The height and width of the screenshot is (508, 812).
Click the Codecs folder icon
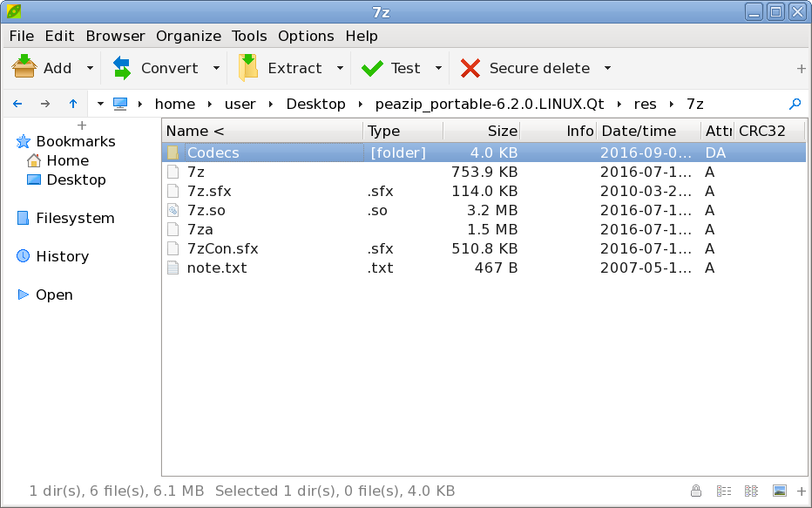[173, 152]
